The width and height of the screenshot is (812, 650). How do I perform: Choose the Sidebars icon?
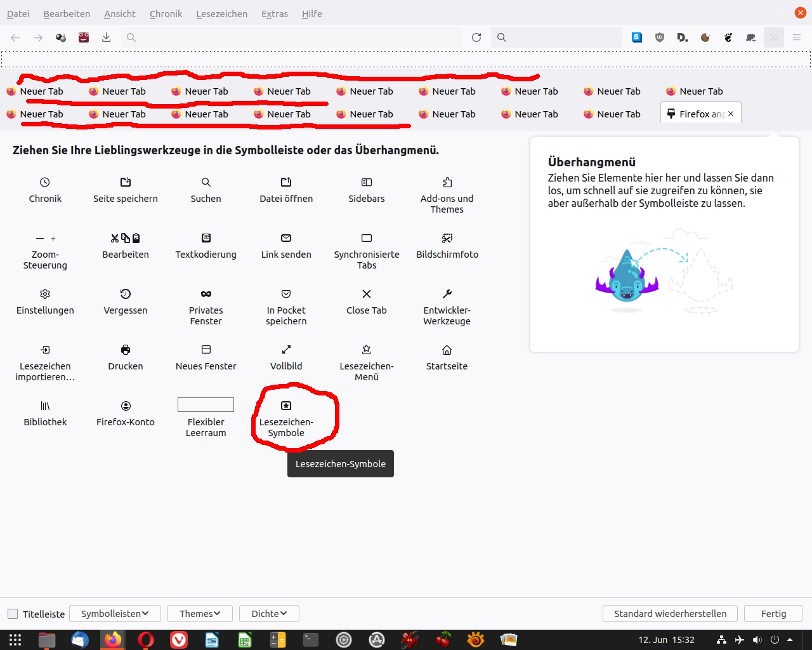click(x=367, y=182)
